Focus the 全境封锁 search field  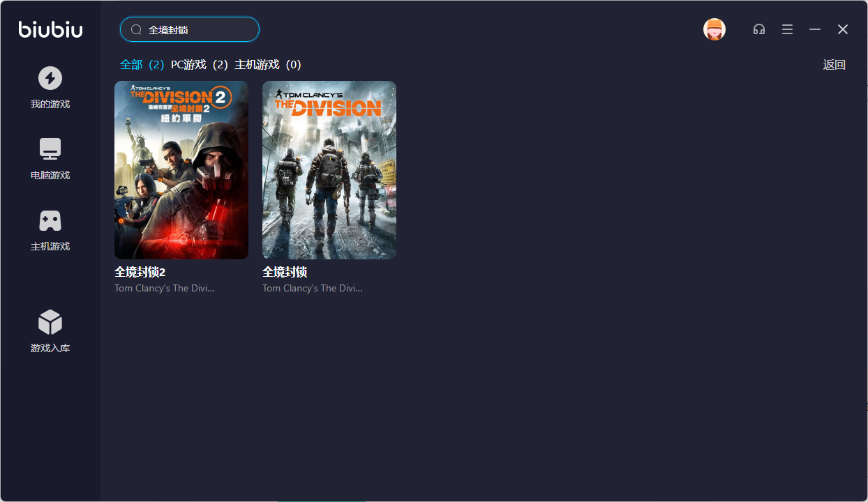tap(199, 30)
